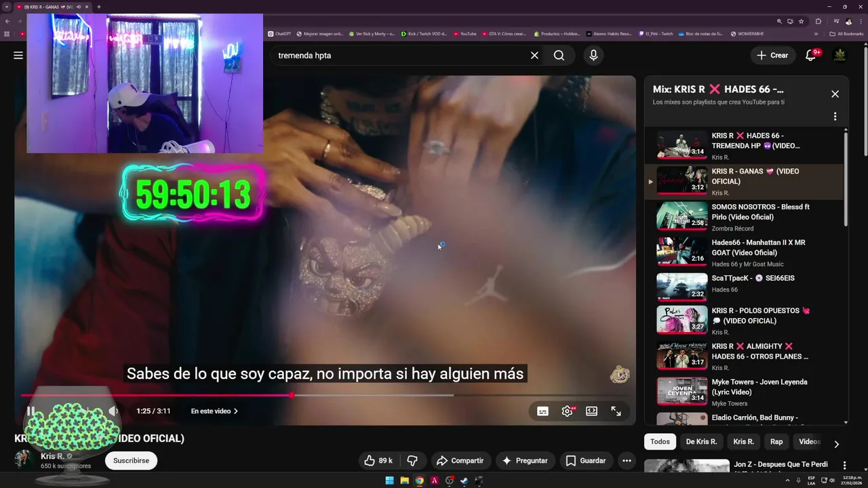Image resolution: width=868 pixels, height=488 pixels.
Task: Pause the video playback
Action: coord(31,411)
